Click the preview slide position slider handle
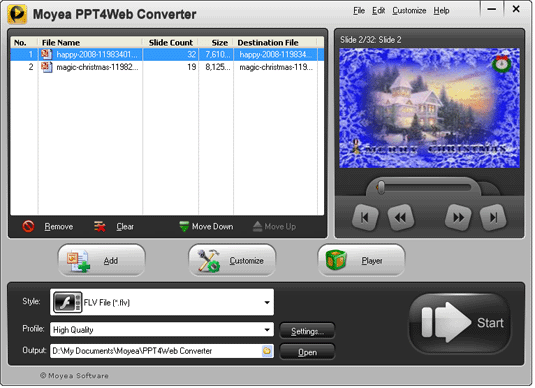Screen dimensions: 535x388 [381, 187]
